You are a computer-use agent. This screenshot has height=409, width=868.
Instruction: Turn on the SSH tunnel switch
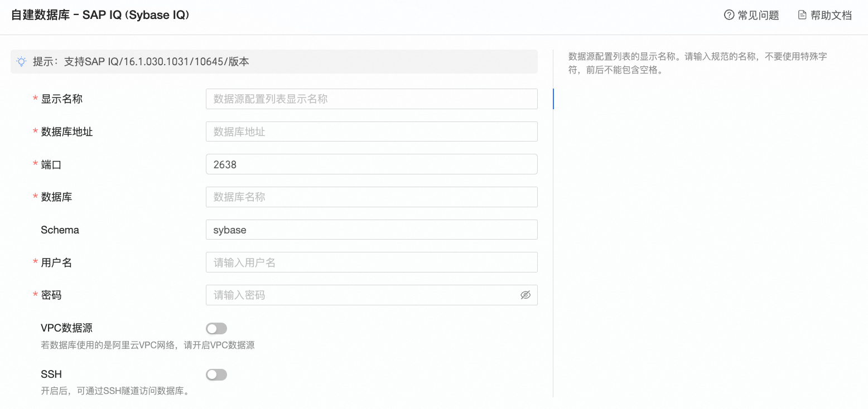pyautogui.click(x=216, y=374)
